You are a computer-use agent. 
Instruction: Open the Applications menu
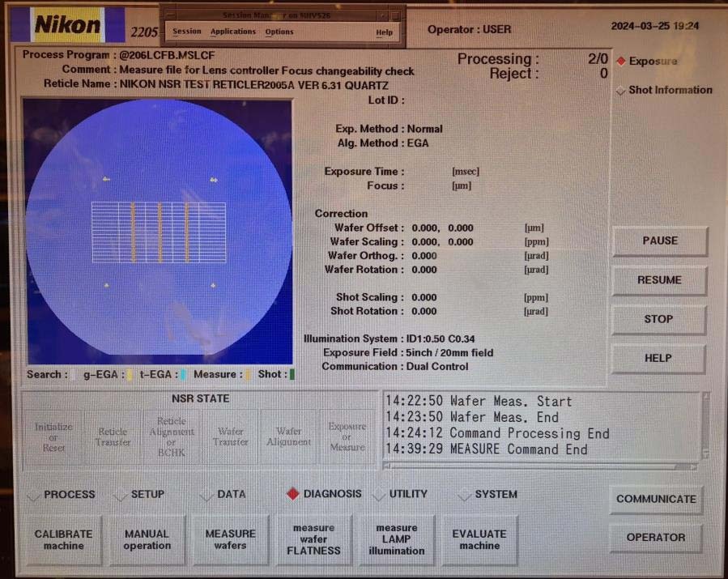click(x=233, y=32)
